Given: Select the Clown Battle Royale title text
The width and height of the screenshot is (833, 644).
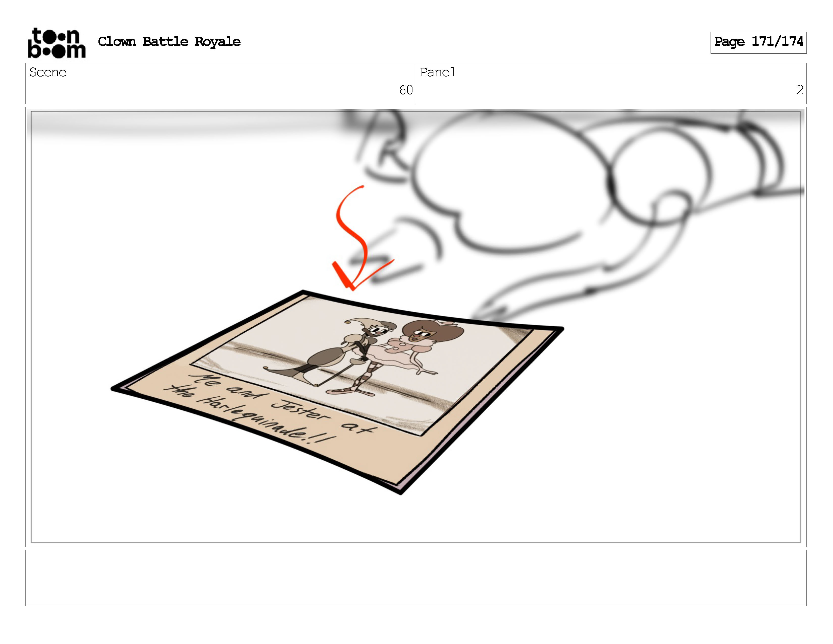Looking at the screenshot, I should click(x=169, y=42).
